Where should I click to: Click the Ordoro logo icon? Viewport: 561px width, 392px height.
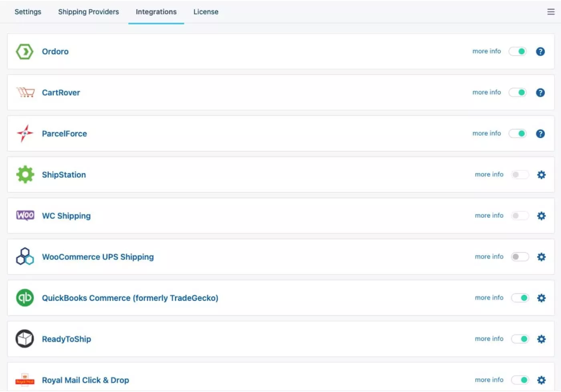point(24,52)
